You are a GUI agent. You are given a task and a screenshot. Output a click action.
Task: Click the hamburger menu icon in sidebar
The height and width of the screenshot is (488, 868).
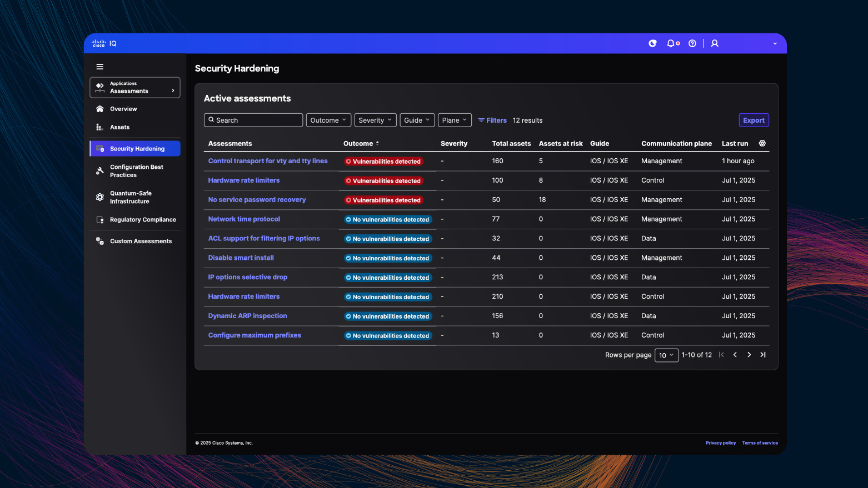(100, 67)
